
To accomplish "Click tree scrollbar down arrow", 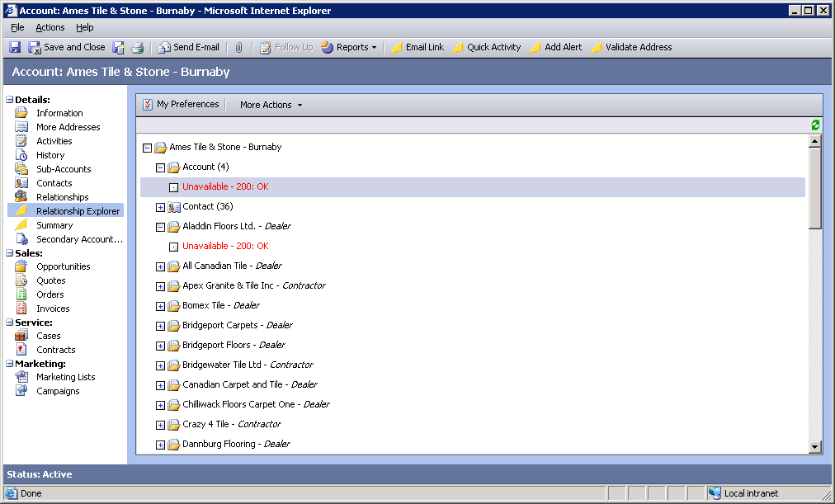I will point(814,447).
